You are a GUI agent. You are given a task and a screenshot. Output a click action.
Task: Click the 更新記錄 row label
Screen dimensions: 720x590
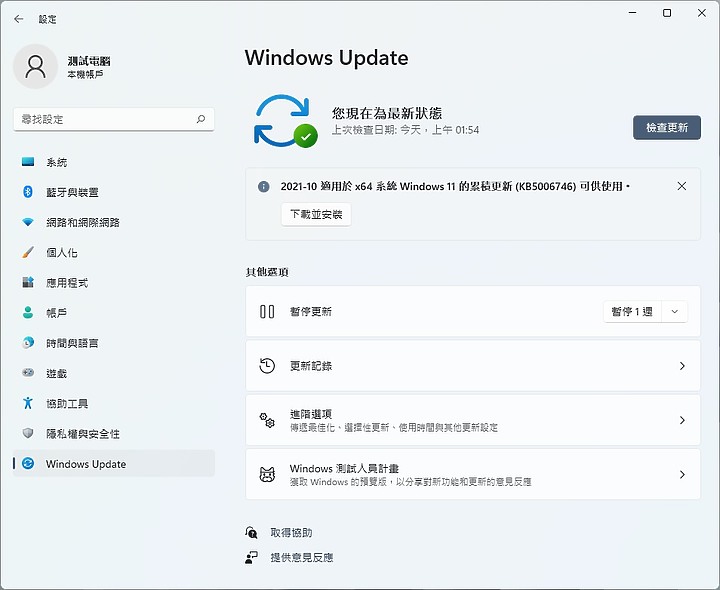click(x=310, y=366)
